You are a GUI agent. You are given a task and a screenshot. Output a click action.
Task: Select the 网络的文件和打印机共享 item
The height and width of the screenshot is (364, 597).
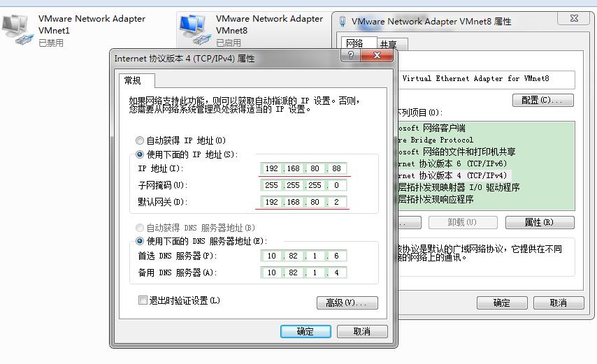(457, 152)
